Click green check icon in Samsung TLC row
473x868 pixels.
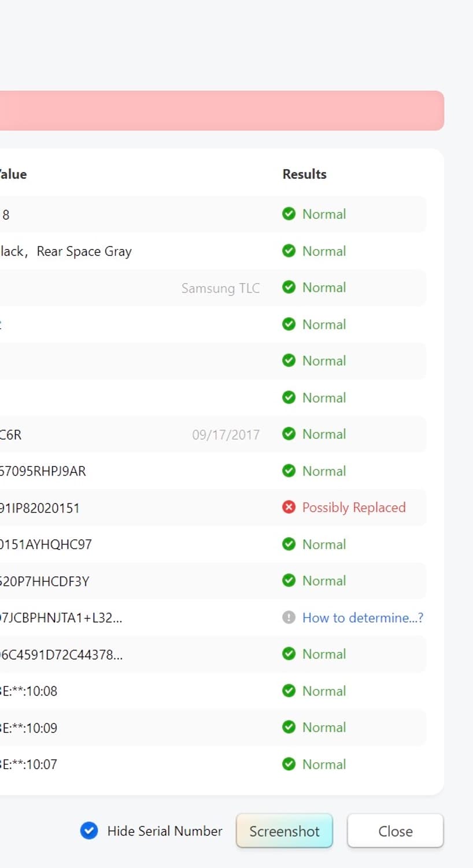(289, 288)
